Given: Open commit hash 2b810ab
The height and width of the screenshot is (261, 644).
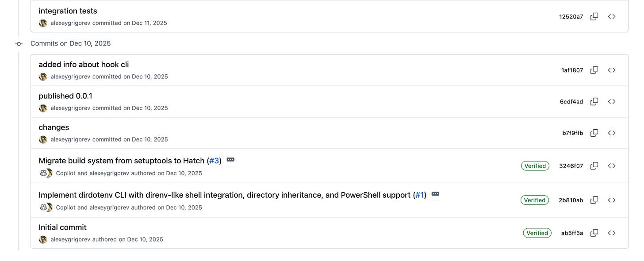Looking at the screenshot, I should tap(571, 200).
